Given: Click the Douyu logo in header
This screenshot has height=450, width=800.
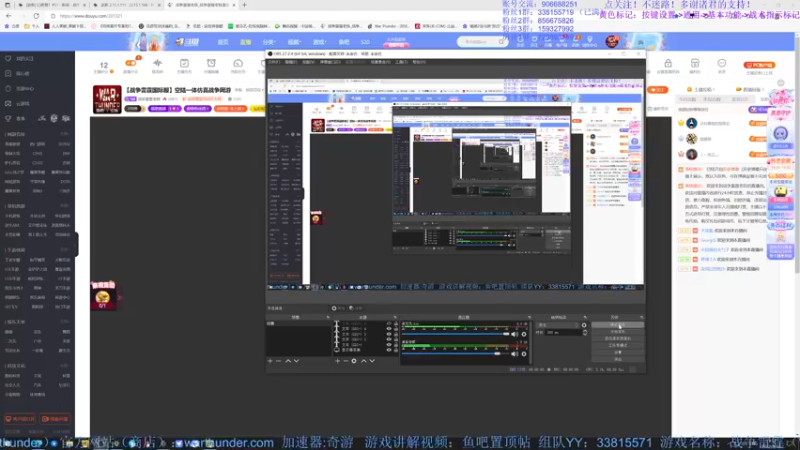Looking at the screenshot, I should 188,42.
